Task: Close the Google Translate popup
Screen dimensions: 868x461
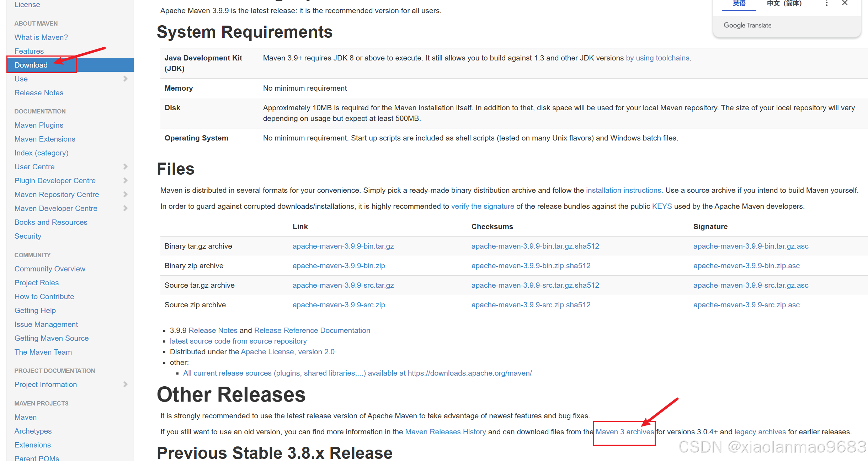Action: (x=845, y=3)
